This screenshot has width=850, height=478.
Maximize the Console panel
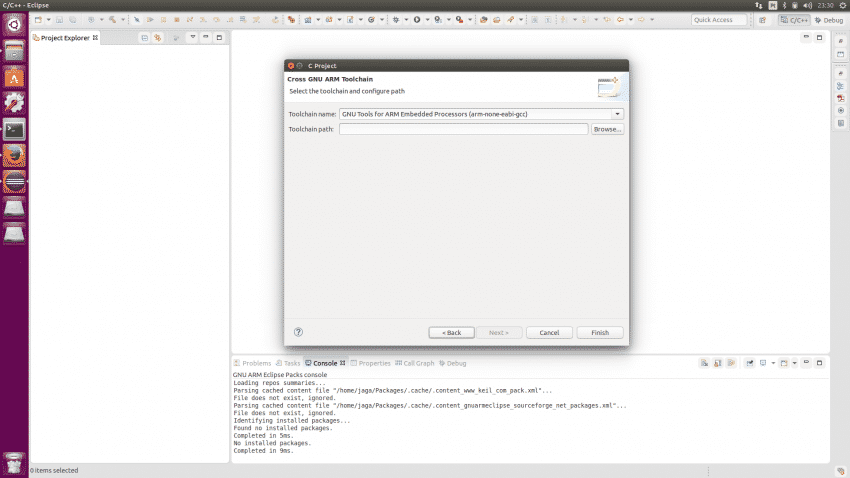tap(820, 362)
